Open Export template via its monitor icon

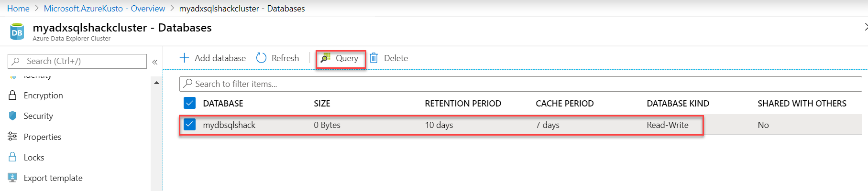[12, 178]
